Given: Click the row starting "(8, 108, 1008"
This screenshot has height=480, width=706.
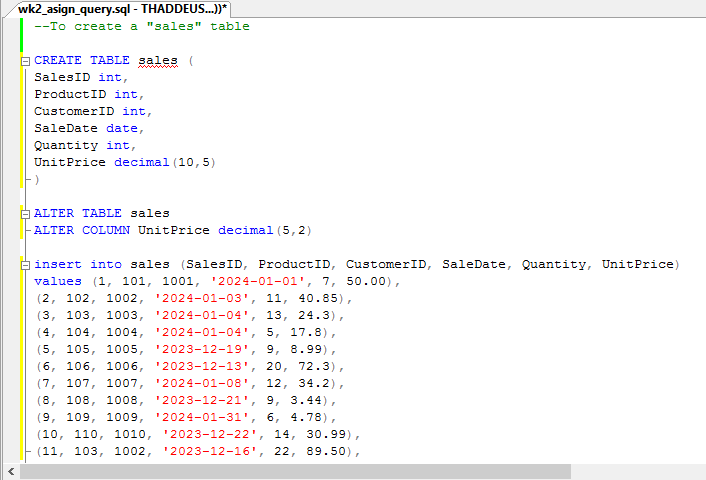Looking at the screenshot, I should click(x=186, y=400).
